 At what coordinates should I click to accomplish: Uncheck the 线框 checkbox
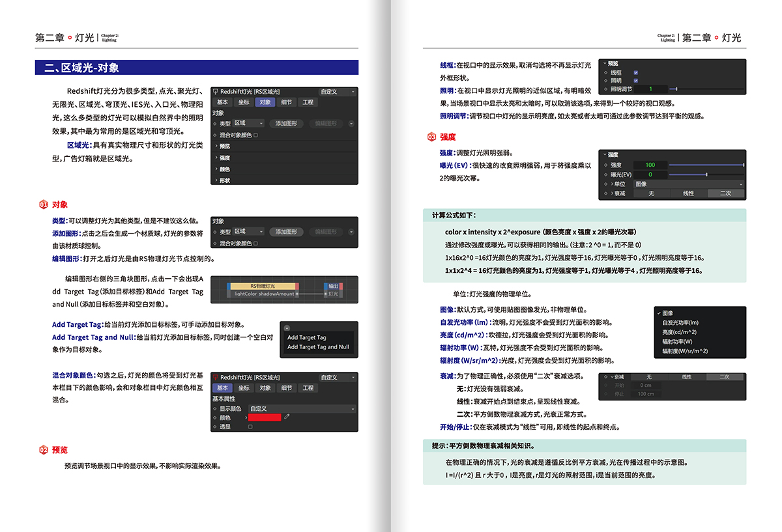pyautogui.click(x=636, y=72)
